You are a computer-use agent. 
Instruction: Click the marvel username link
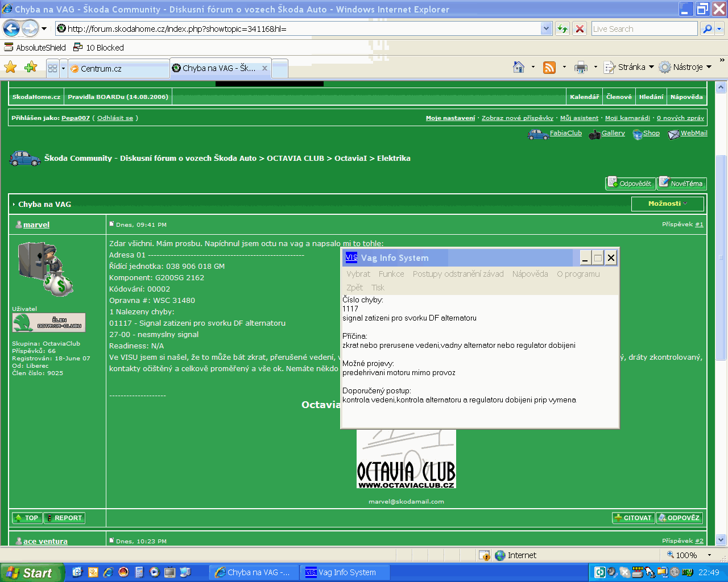coord(36,225)
